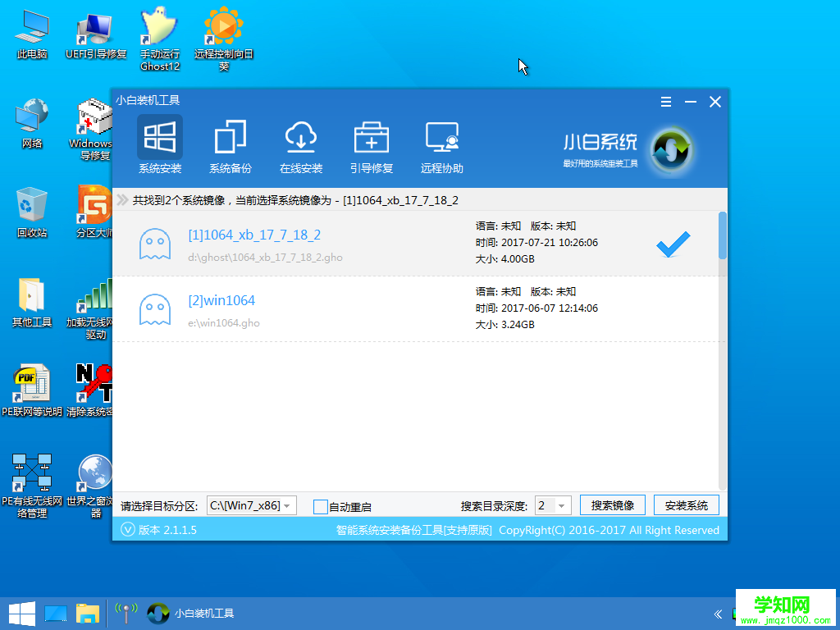840x630 pixels.
Task: Minimize the 小白装机工具 window
Action: 691,102
